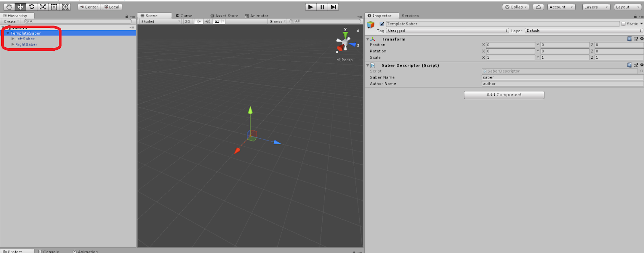This screenshot has height=253, width=644.
Task: Open the Cloud services icon button
Action: point(538,7)
